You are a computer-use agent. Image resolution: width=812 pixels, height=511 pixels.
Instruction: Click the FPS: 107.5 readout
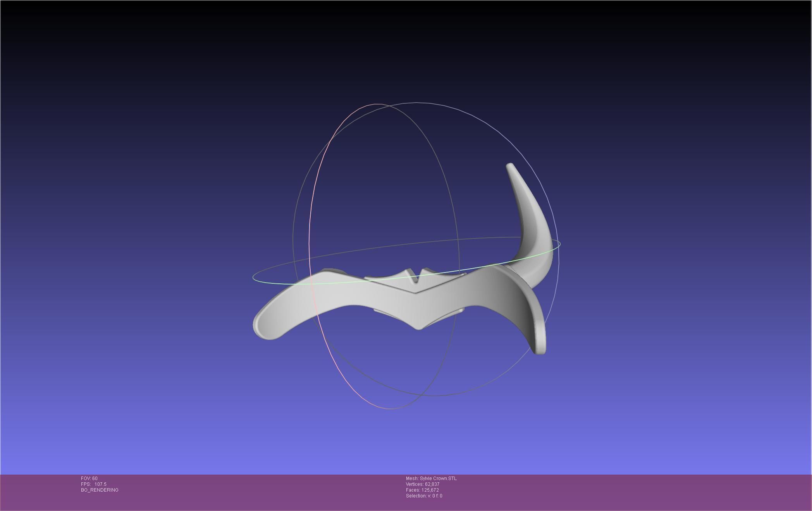point(94,484)
